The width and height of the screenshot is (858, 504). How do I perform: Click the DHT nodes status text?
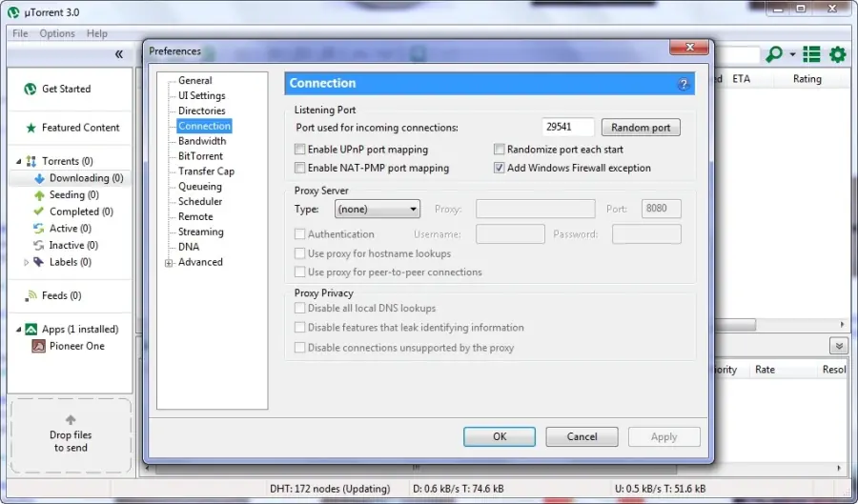(330, 489)
